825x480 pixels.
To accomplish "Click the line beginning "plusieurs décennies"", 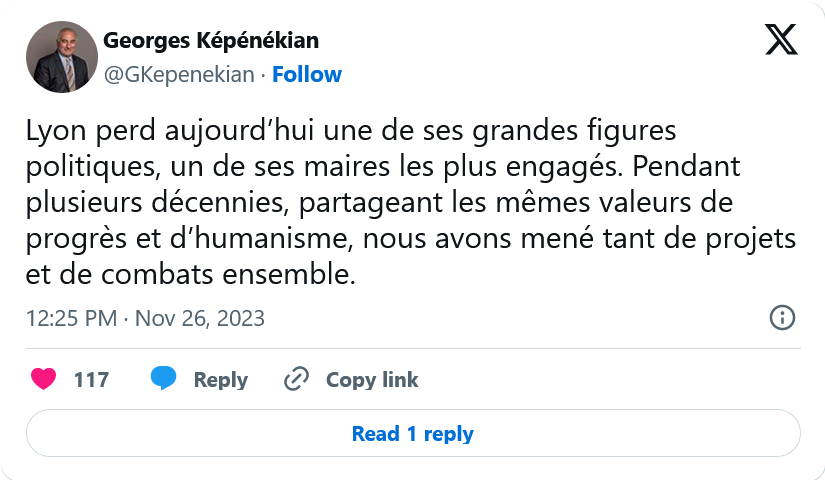I will pyautogui.click(x=379, y=203).
